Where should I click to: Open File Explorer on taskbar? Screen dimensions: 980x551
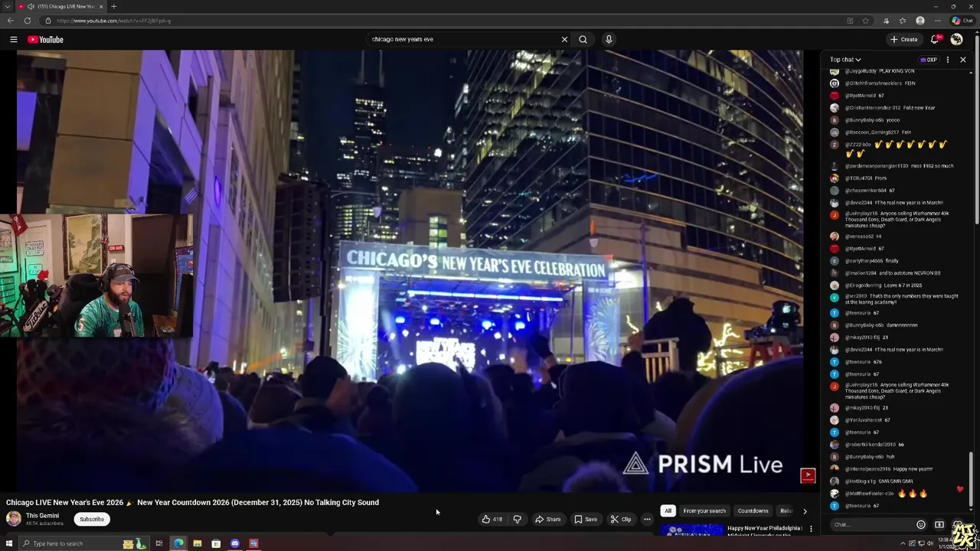[197, 543]
